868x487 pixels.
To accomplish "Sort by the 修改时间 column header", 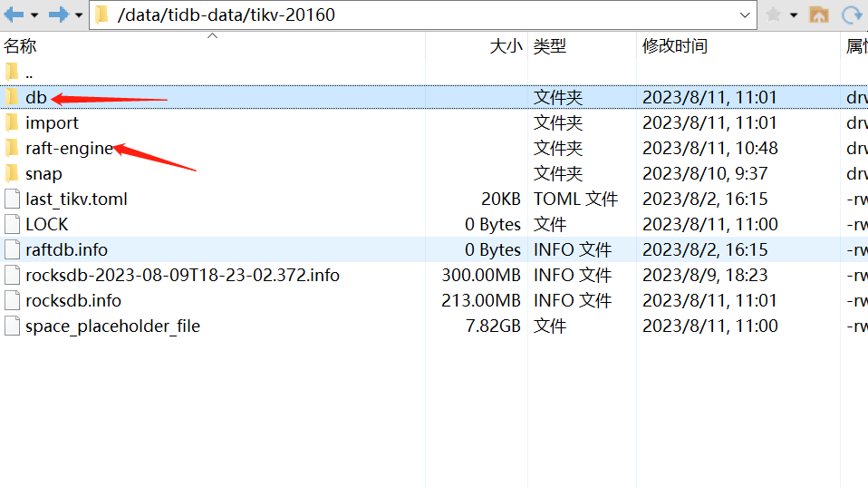I will (x=675, y=46).
